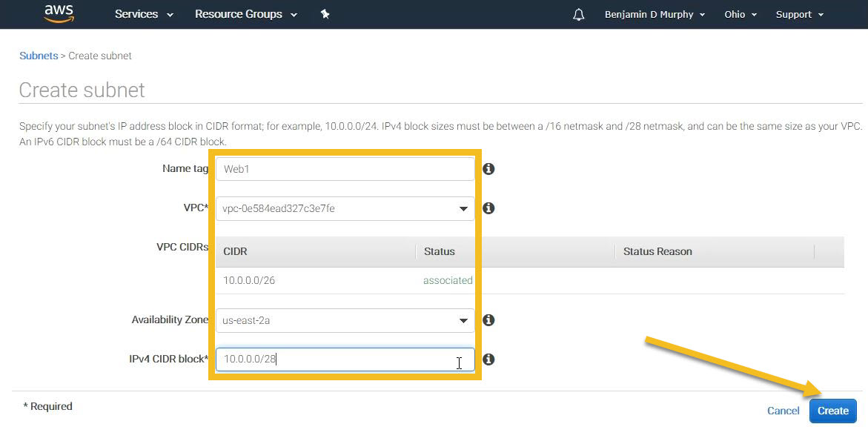Go to Subnets breadcrumb link
This screenshot has height=444, width=868.
[x=39, y=56]
